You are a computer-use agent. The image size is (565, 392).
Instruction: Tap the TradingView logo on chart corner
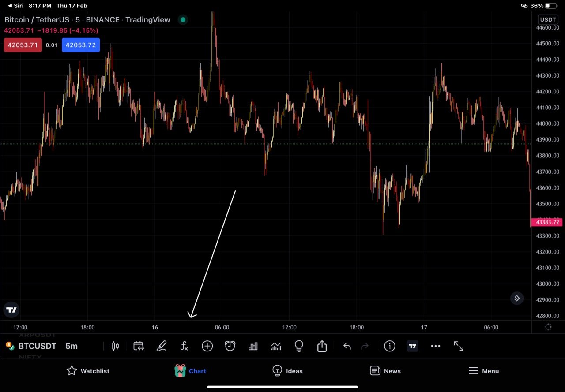[x=11, y=310]
